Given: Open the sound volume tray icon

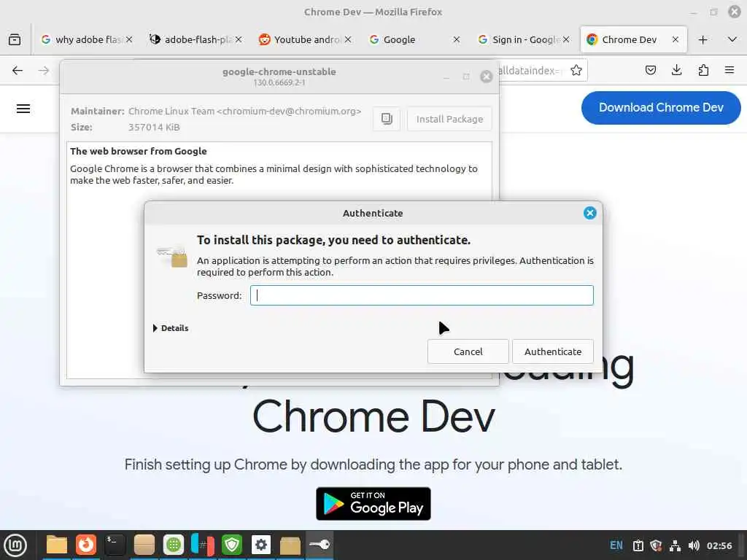Looking at the screenshot, I should pyautogui.click(x=694, y=545).
